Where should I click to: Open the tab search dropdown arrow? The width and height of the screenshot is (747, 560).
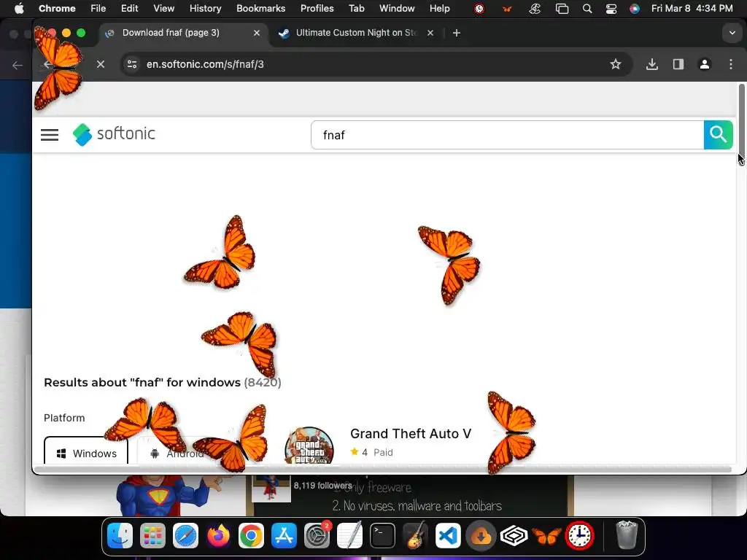pyautogui.click(x=732, y=33)
